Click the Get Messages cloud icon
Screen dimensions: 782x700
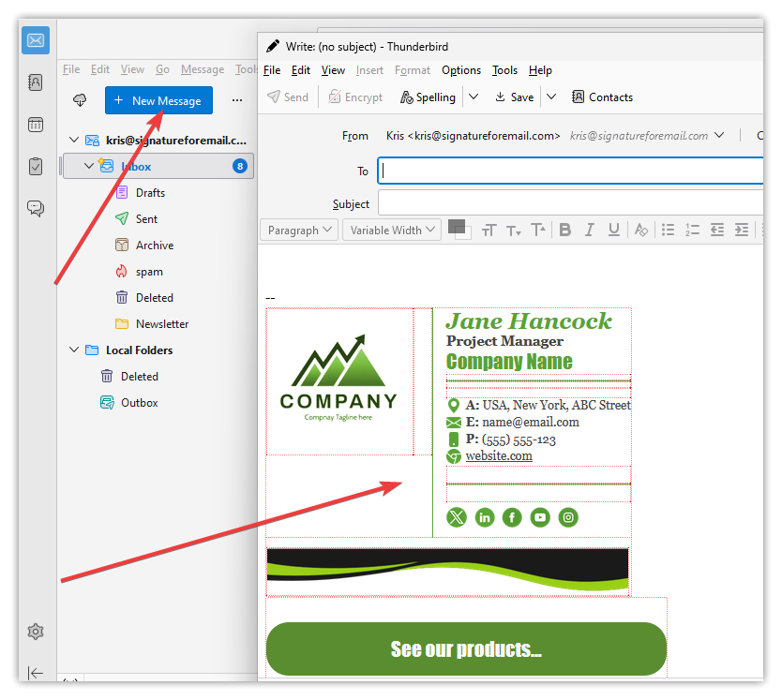(x=80, y=100)
